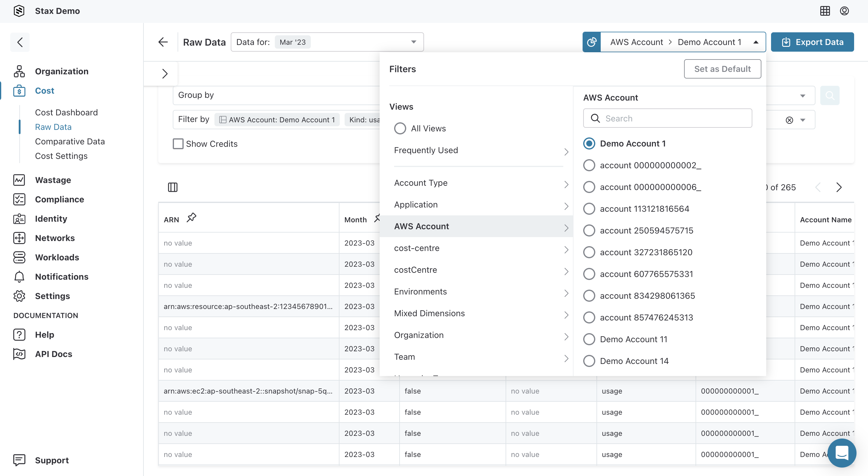Select Demo Account 14 radio button

tap(589, 361)
